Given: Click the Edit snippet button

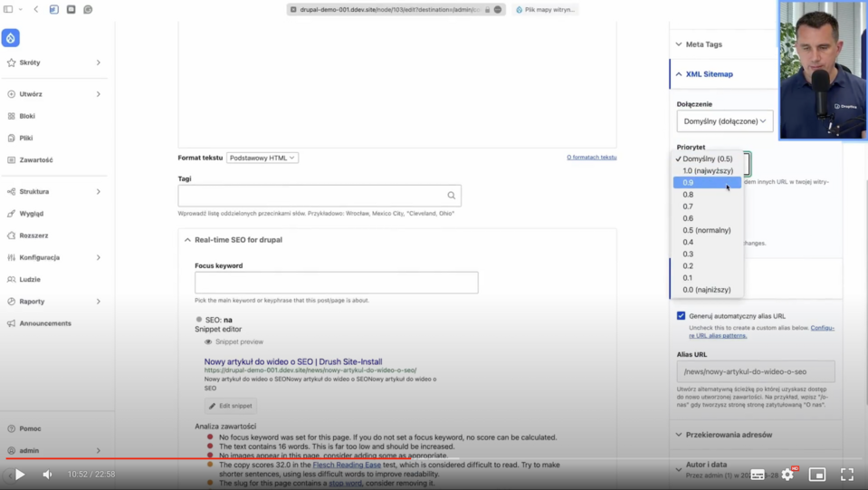Looking at the screenshot, I should pyautogui.click(x=230, y=406).
